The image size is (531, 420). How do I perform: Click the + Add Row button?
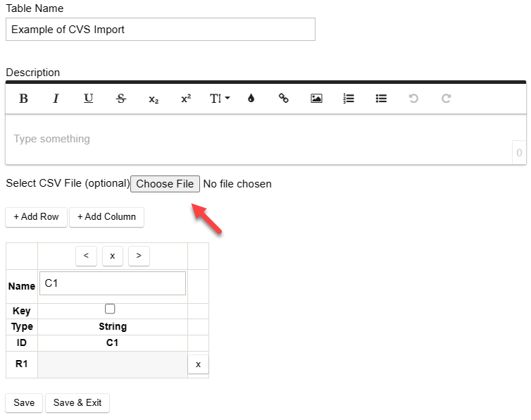click(37, 217)
